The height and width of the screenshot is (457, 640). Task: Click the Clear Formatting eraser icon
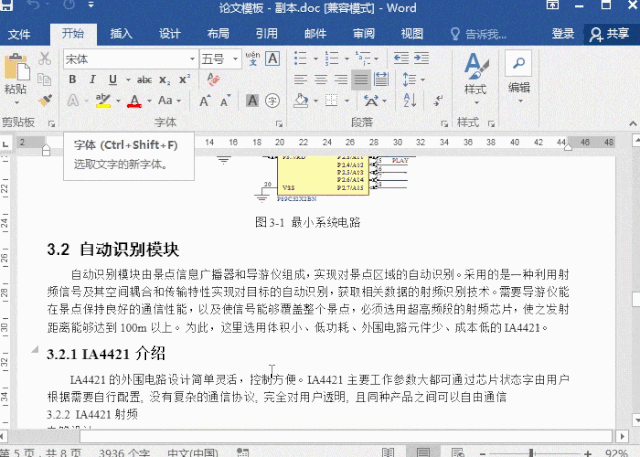pos(213,79)
